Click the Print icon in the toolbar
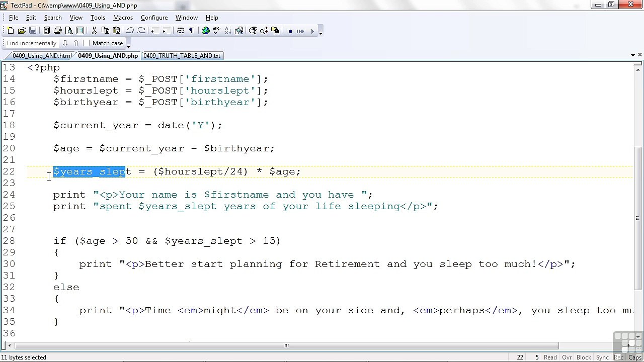The width and height of the screenshot is (644, 362). click(x=58, y=31)
